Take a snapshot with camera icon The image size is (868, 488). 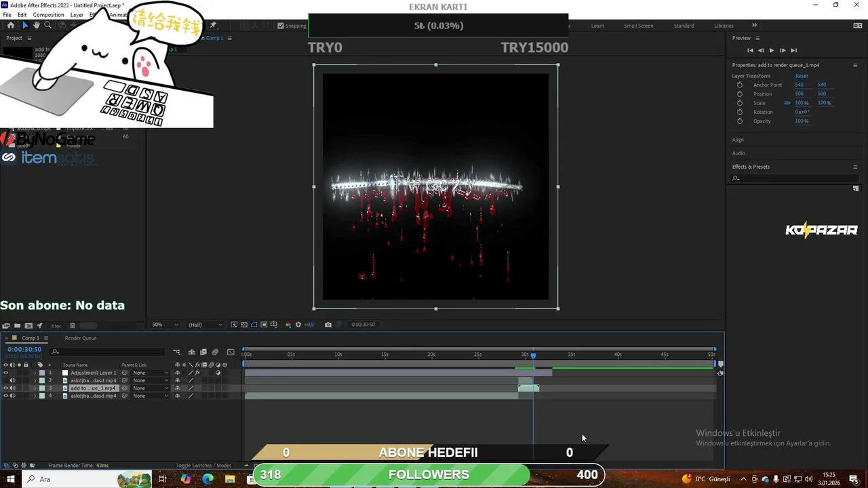click(x=328, y=325)
